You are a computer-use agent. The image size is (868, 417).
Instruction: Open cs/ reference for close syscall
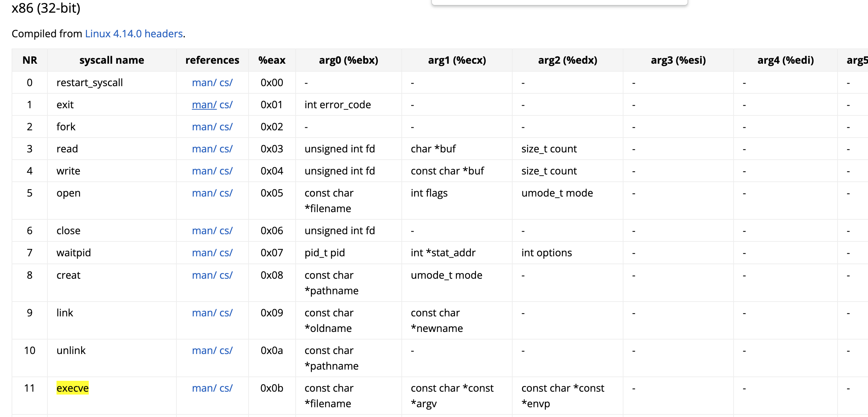tap(226, 231)
